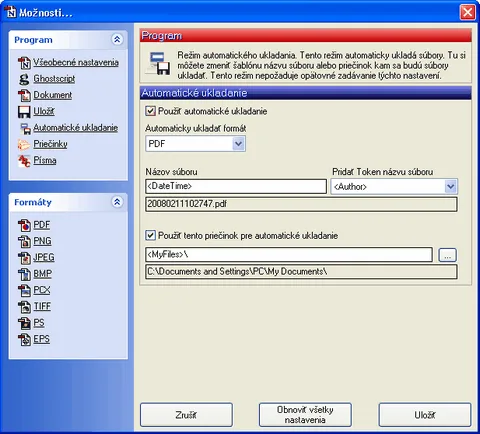This screenshot has width=480, height=434.
Task: Click the Písma fonts icon
Action: tap(24, 161)
